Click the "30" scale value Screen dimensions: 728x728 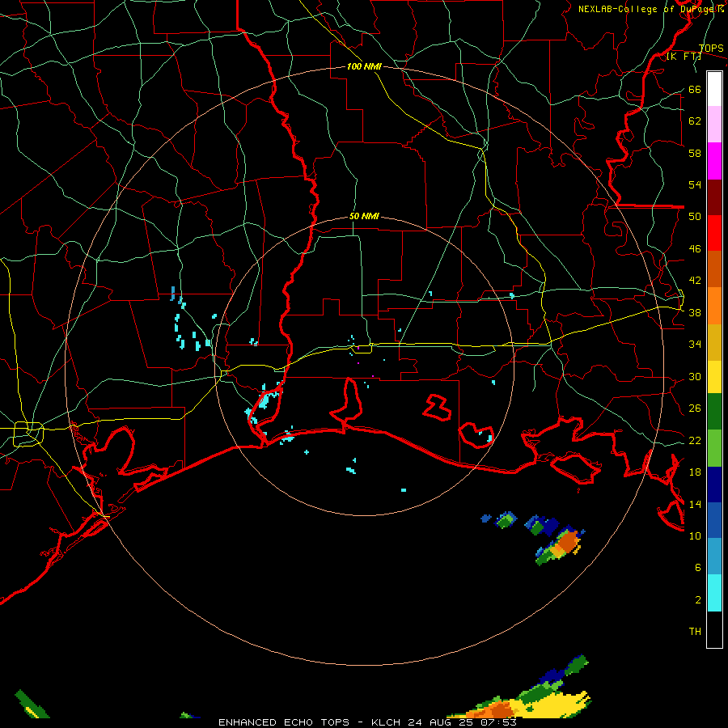click(x=695, y=376)
